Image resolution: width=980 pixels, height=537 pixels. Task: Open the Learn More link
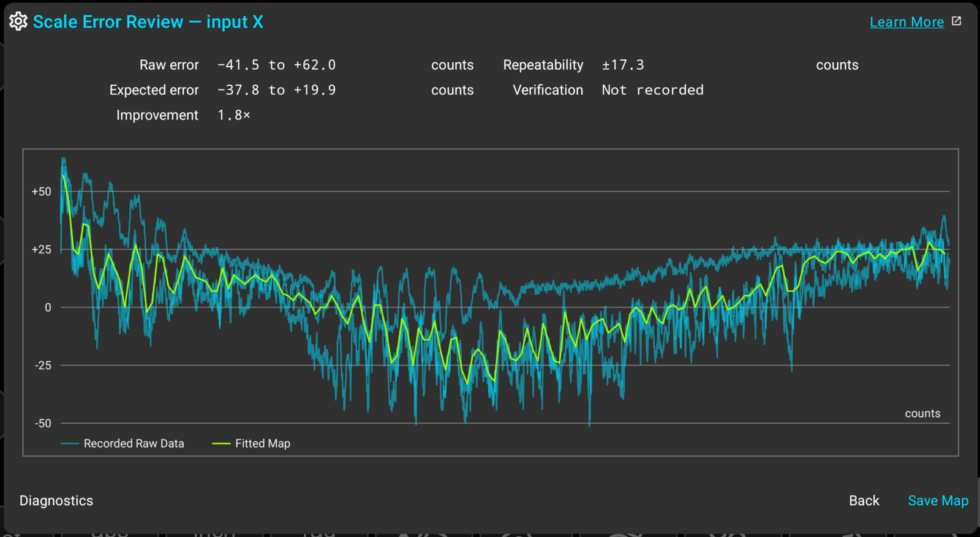tap(907, 22)
